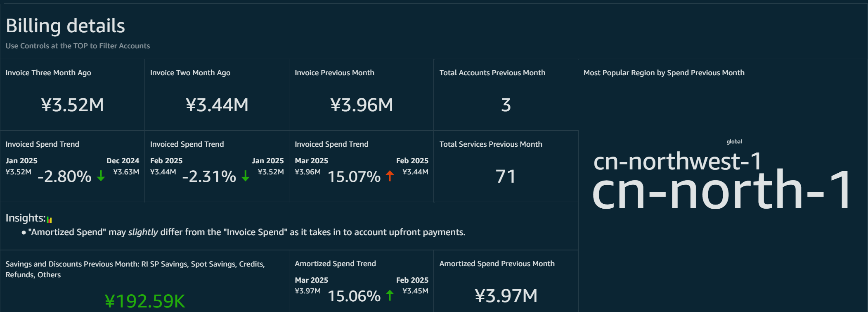Click the "Dec 2024" period label
The image size is (868, 312).
[123, 161]
